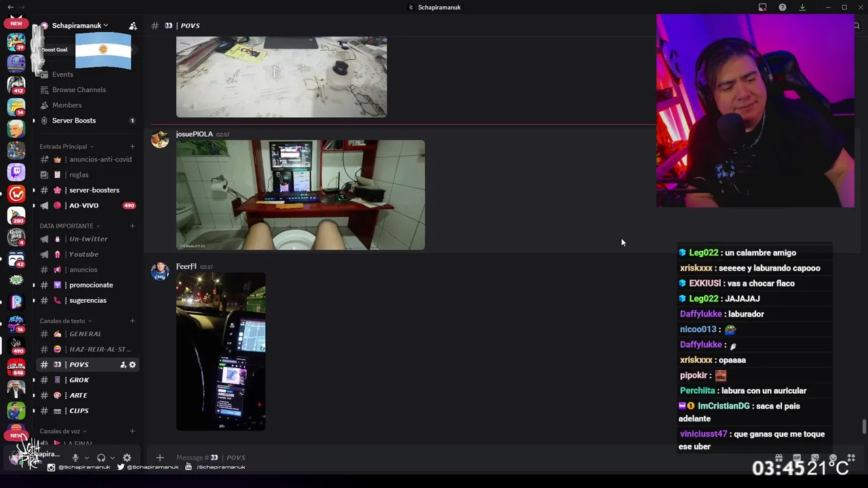
Task: Open the Un-twitter channel
Action: (x=87, y=239)
